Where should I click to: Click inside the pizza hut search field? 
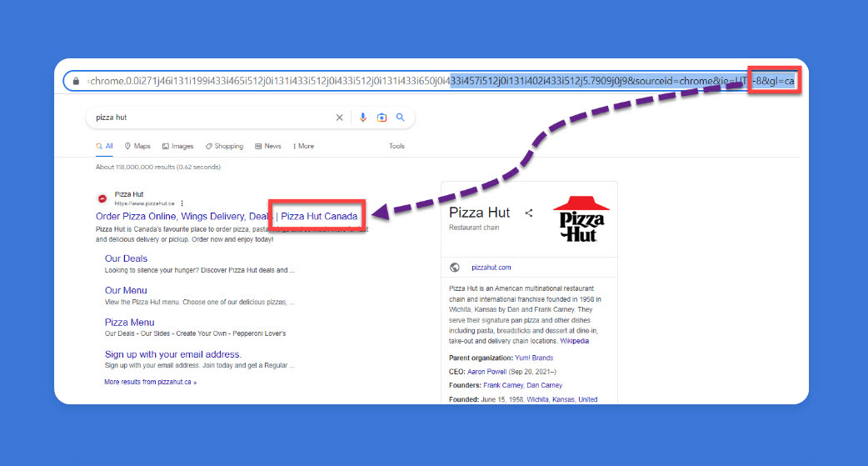click(208, 118)
